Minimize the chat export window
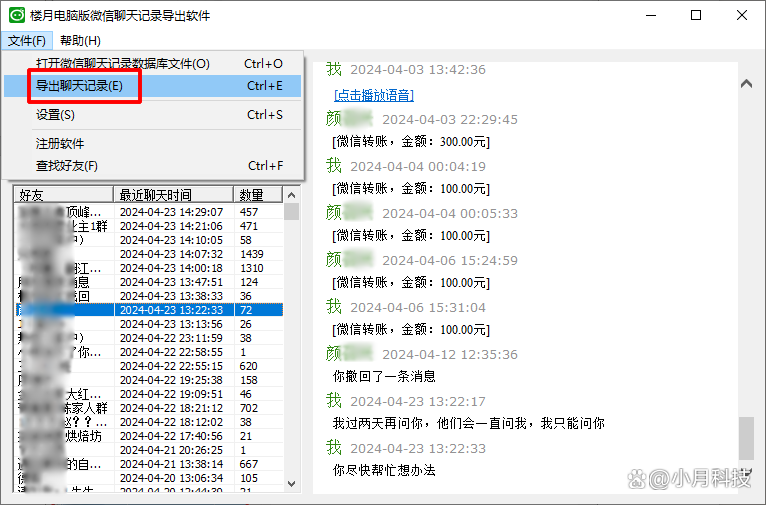Viewport: 766px width, 505px height. point(651,15)
